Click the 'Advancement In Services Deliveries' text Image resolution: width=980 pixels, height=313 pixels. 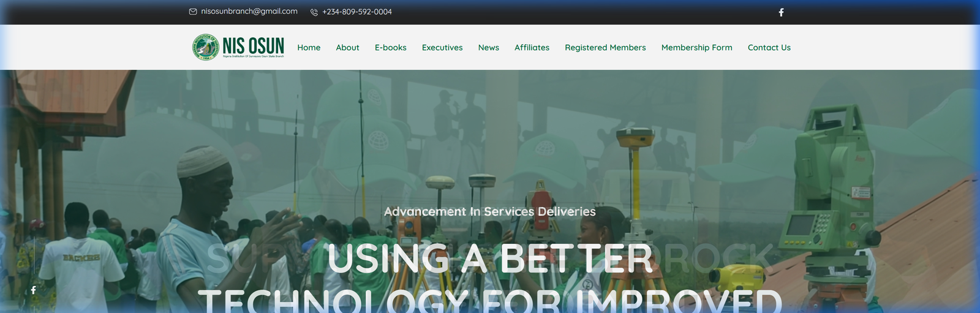coord(490,211)
